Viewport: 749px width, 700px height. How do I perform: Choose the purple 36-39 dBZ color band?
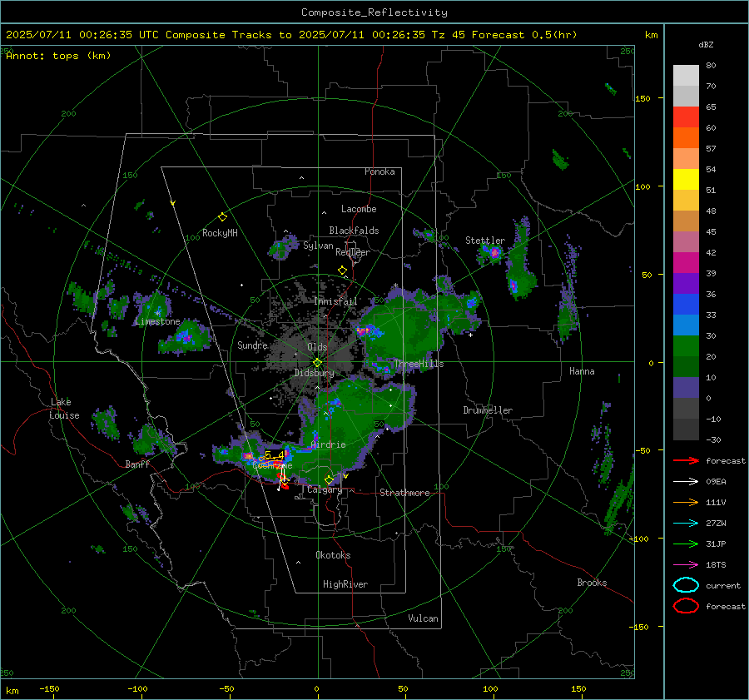[x=686, y=284]
